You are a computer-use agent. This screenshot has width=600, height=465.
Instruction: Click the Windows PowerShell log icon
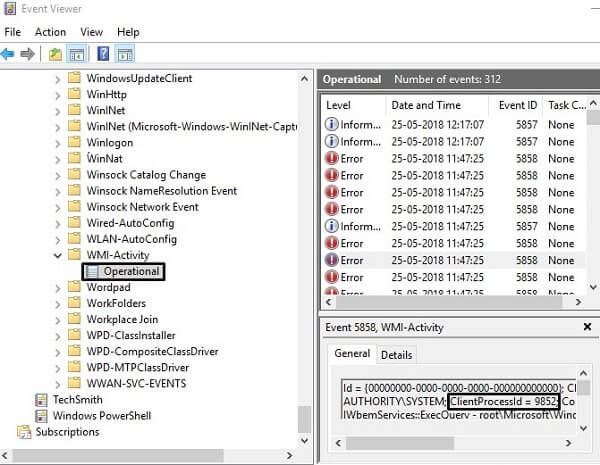pos(41,416)
